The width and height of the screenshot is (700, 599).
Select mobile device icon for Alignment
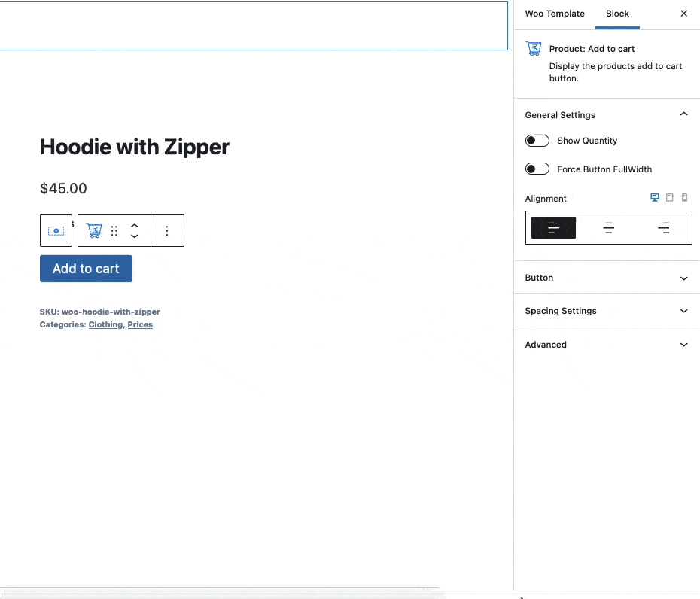point(684,197)
